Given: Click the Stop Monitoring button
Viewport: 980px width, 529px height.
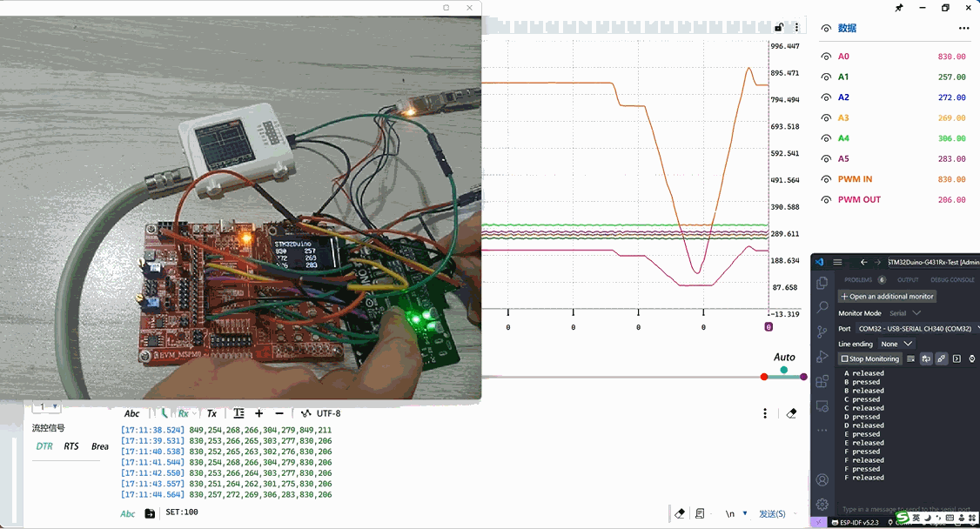Looking at the screenshot, I should tap(869, 358).
